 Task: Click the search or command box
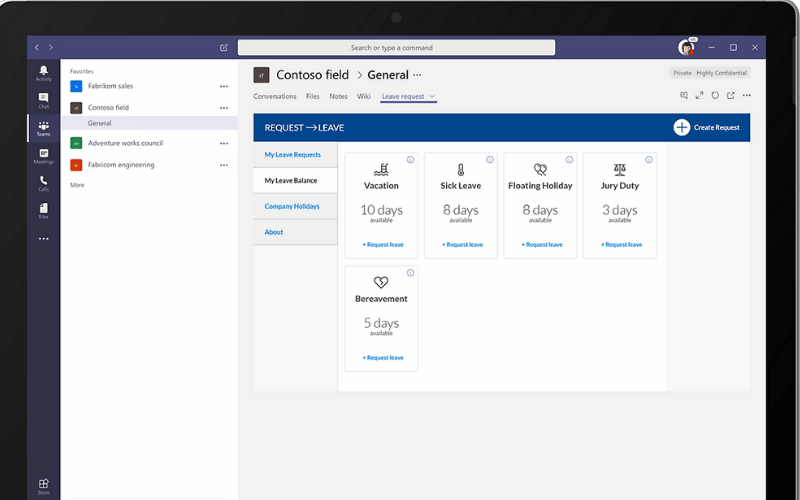click(x=396, y=47)
